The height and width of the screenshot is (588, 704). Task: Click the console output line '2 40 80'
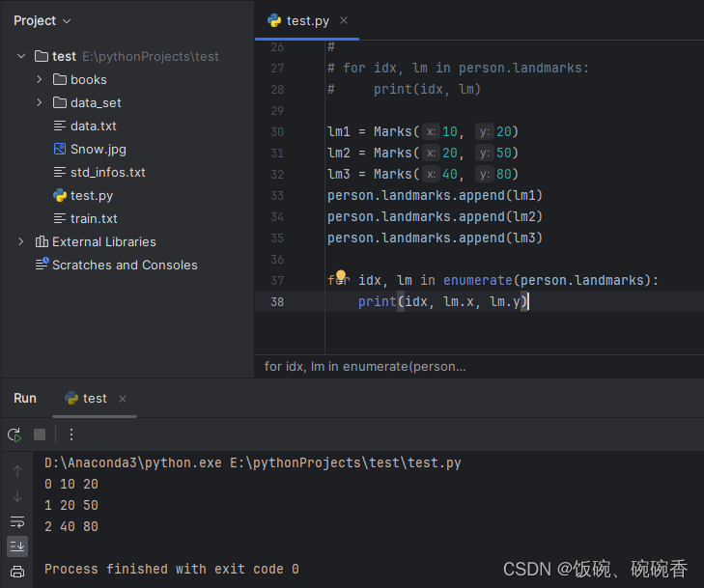[70, 526]
